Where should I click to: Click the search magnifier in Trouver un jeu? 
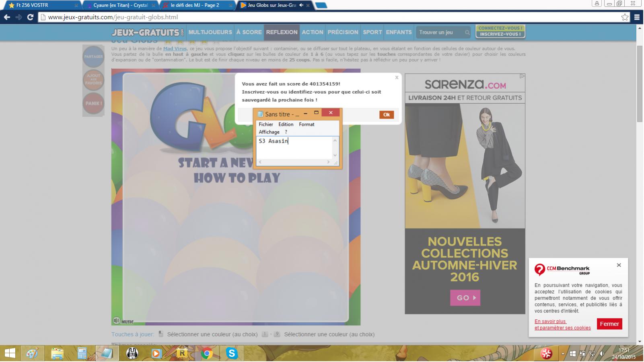click(467, 33)
